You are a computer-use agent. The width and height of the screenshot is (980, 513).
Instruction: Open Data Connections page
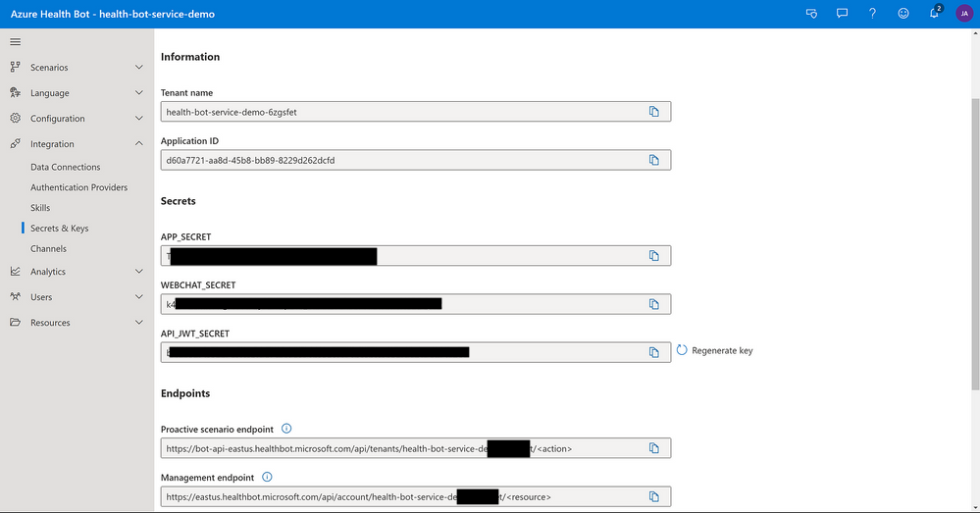(x=65, y=167)
